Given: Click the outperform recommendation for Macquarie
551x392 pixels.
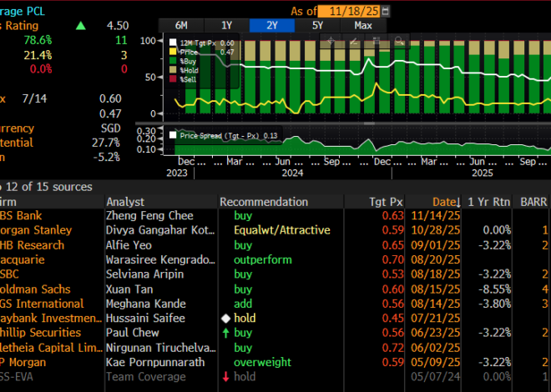Looking at the screenshot, I should click(x=263, y=260).
